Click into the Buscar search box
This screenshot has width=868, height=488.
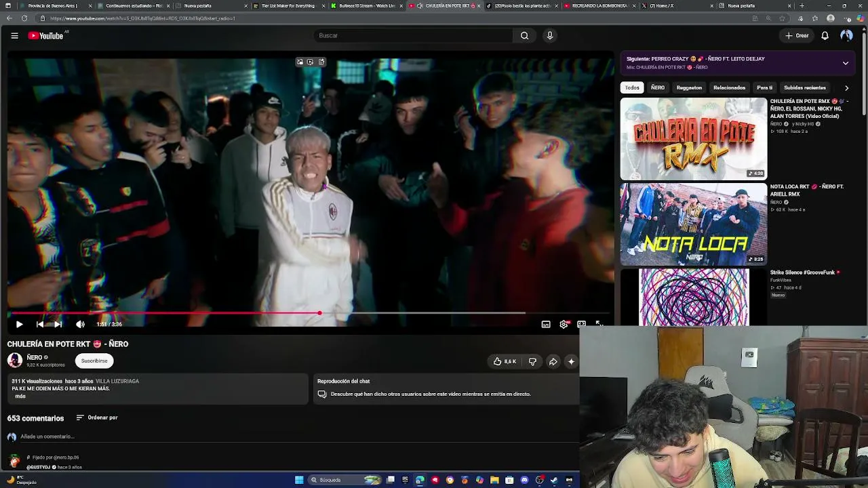[x=412, y=36]
